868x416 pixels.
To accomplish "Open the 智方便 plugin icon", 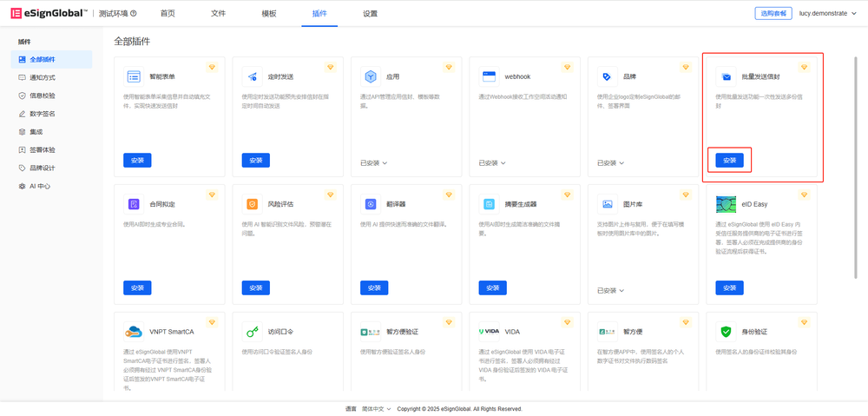I will 608,332.
